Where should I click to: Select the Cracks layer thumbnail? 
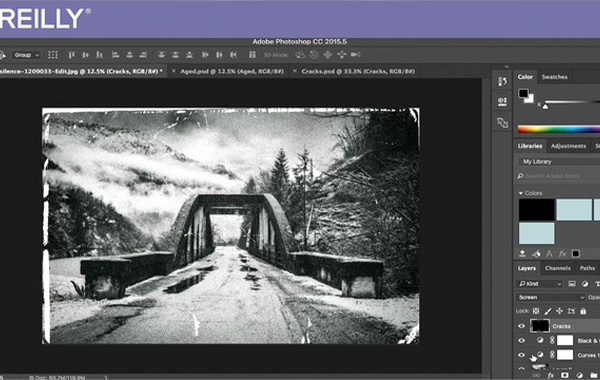pyautogui.click(x=540, y=326)
